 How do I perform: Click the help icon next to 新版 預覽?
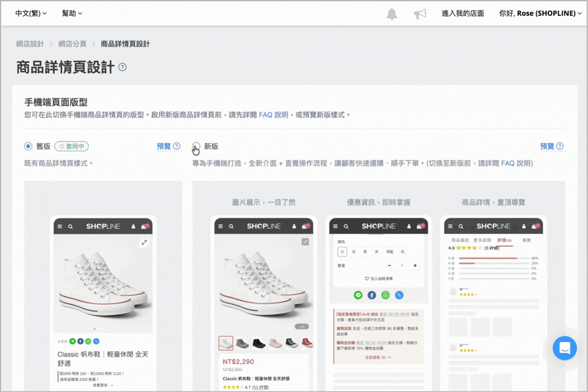click(x=560, y=146)
